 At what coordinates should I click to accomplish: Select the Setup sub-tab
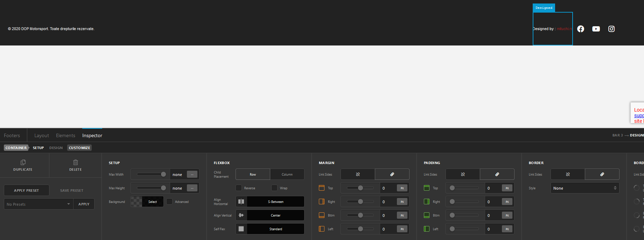tap(38, 148)
